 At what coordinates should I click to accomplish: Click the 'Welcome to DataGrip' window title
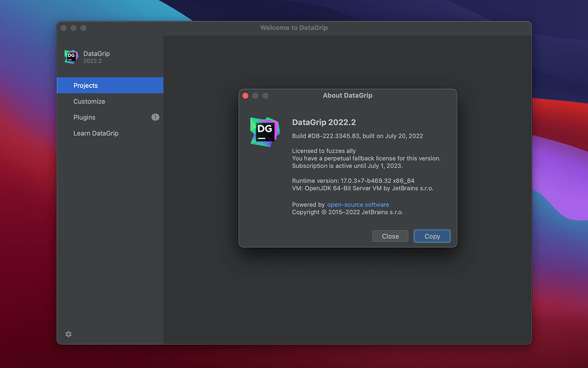[x=294, y=28]
